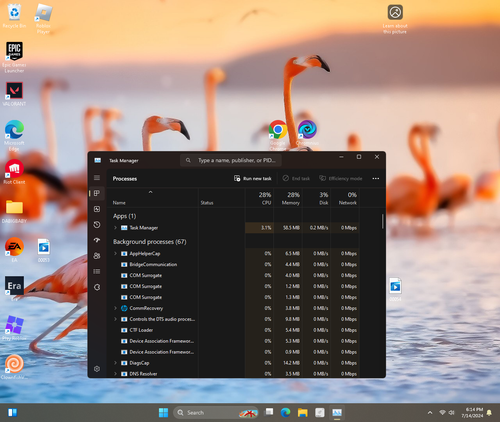Select the Processes page icon
This screenshot has height=422, width=500.
(x=97, y=193)
